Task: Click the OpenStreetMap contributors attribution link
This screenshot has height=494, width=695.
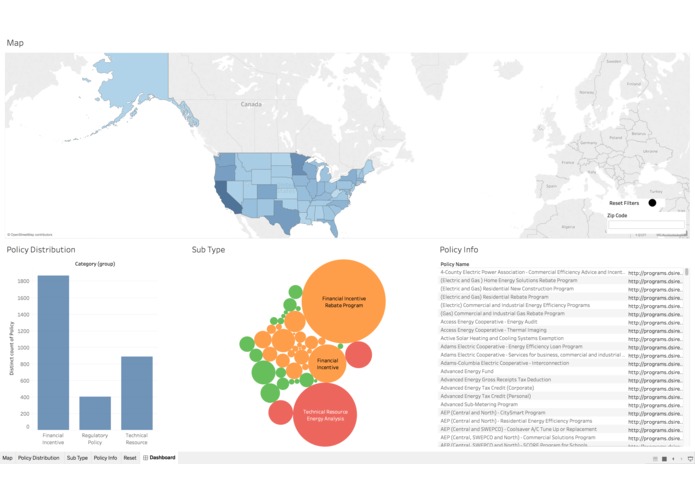Action: coord(30,234)
